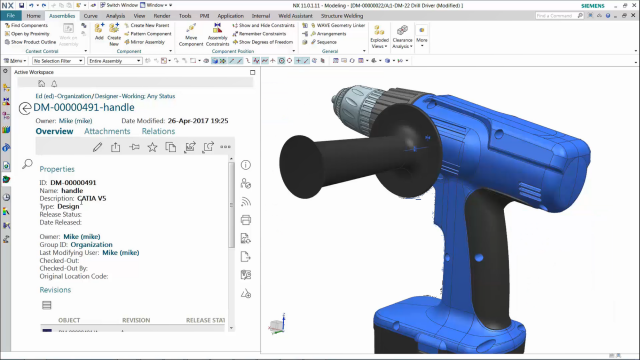The height and width of the screenshot is (360, 640).
Task: Click the print icon in side strip
Action: tap(246, 220)
